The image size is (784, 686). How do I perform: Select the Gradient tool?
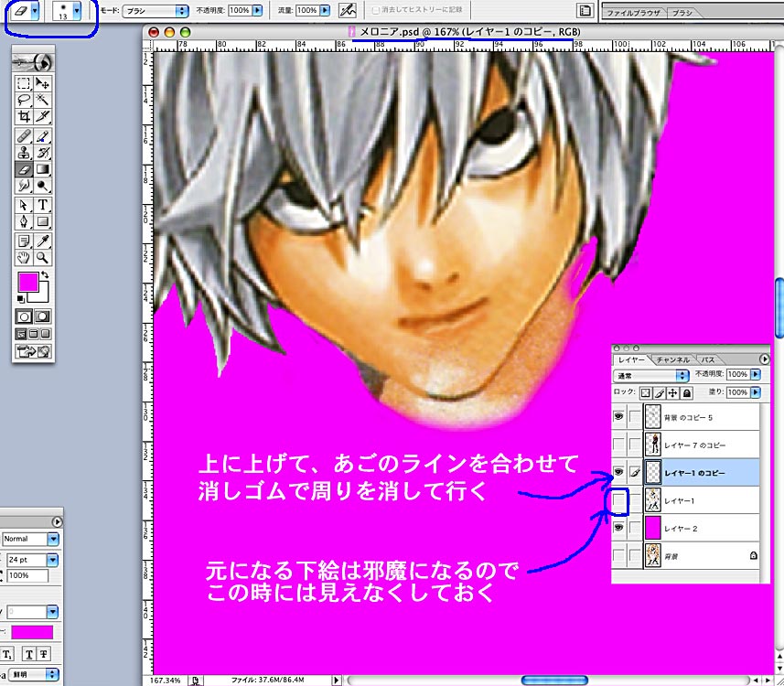[x=42, y=169]
